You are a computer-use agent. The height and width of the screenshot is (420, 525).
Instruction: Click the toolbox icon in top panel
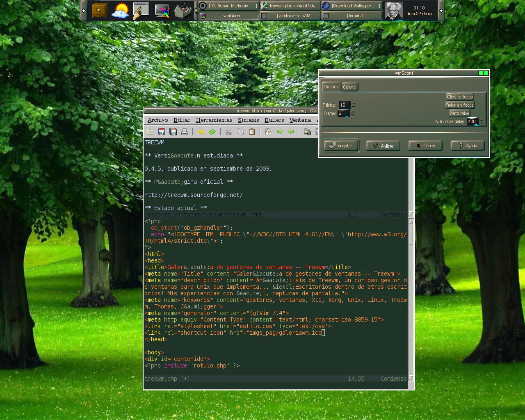click(182, 11)
